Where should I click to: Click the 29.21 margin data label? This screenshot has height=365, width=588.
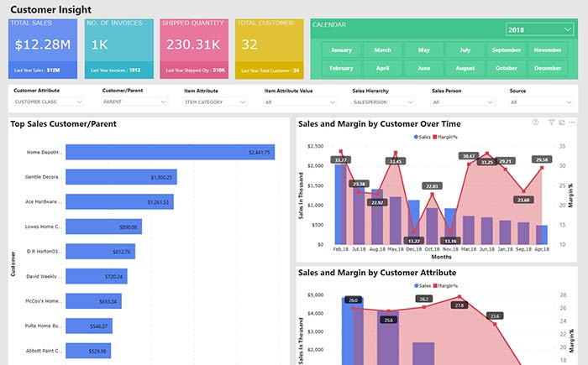pyautogui.click(x=506, y=161)
